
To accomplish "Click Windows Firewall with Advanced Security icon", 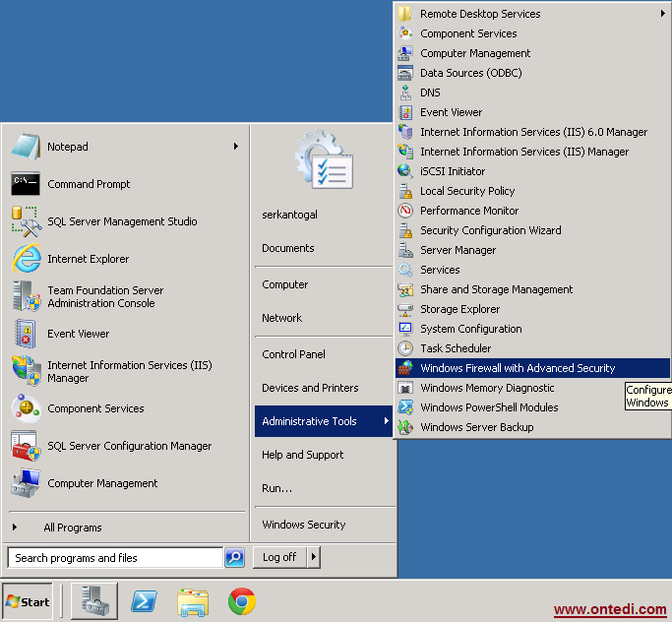I will (405, 368).
